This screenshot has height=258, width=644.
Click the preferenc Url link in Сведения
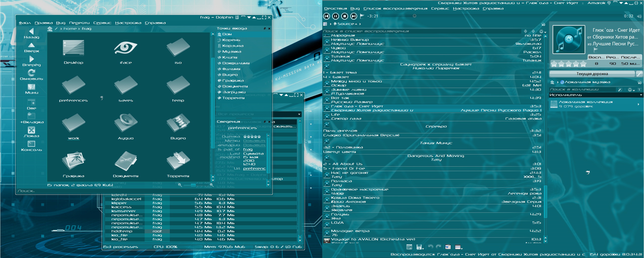tap(254, 169)
